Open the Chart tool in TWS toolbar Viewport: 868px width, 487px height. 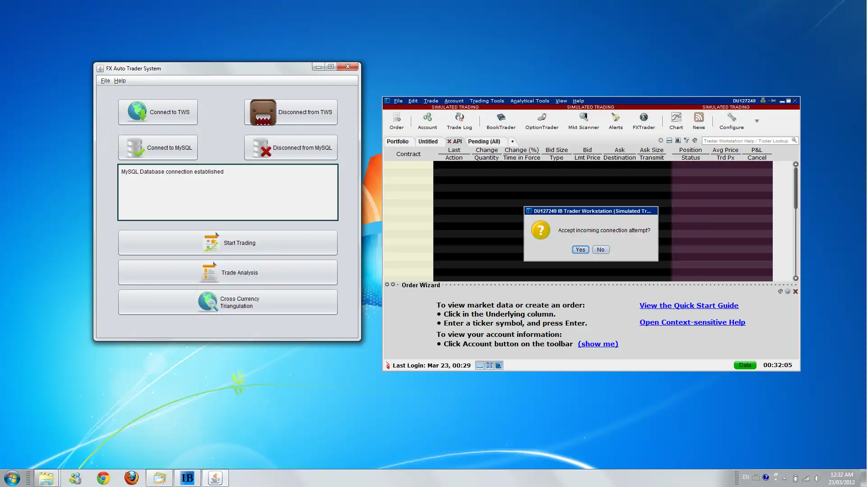675,120
